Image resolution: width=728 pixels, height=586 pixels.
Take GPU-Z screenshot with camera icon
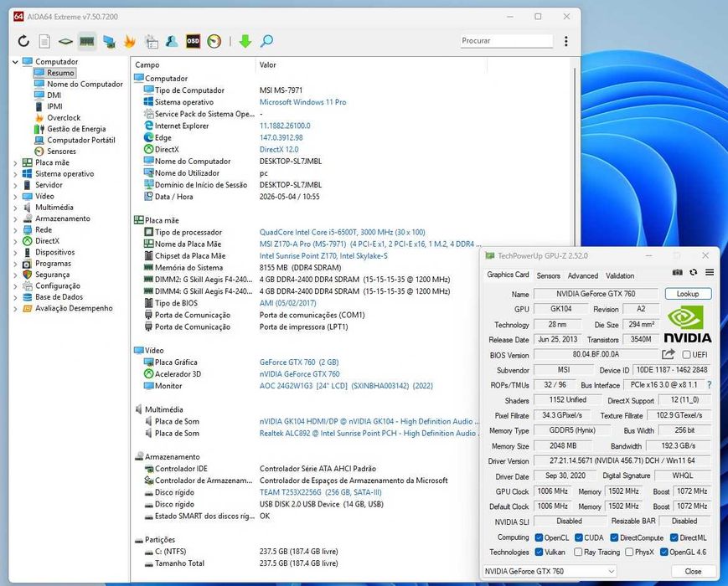678,272
